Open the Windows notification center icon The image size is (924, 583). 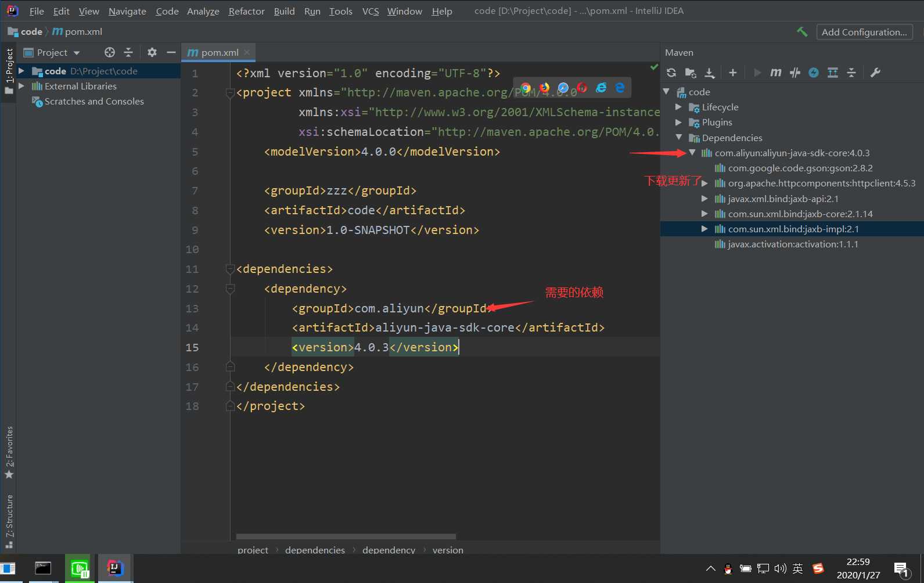[901, 569]
